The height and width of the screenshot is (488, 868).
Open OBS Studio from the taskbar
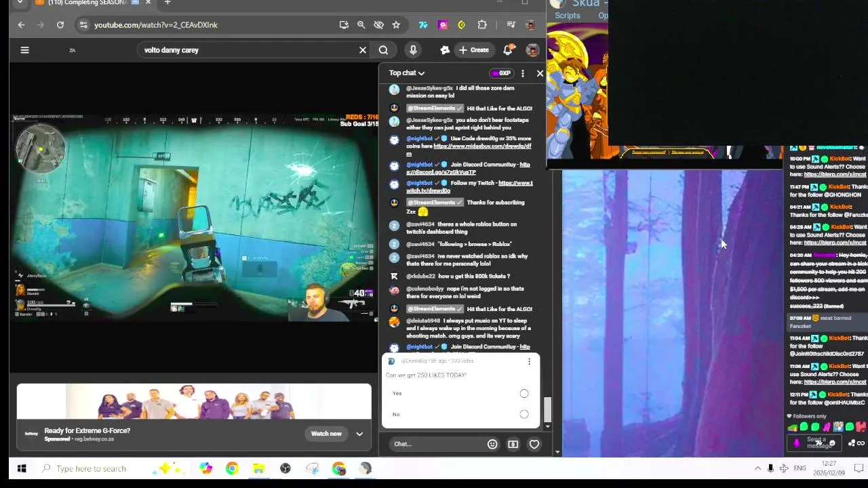(x=285, y=468)
